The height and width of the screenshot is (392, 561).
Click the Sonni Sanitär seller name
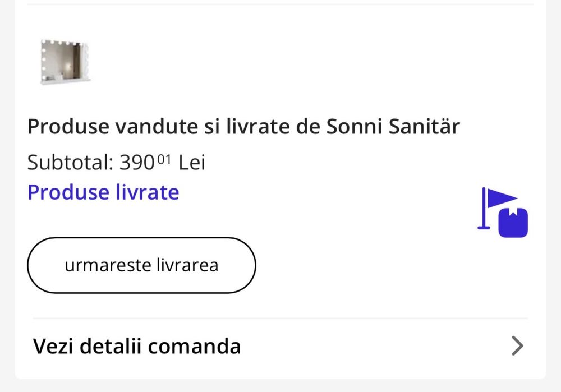pyautogui.click(x=393, y=127)
